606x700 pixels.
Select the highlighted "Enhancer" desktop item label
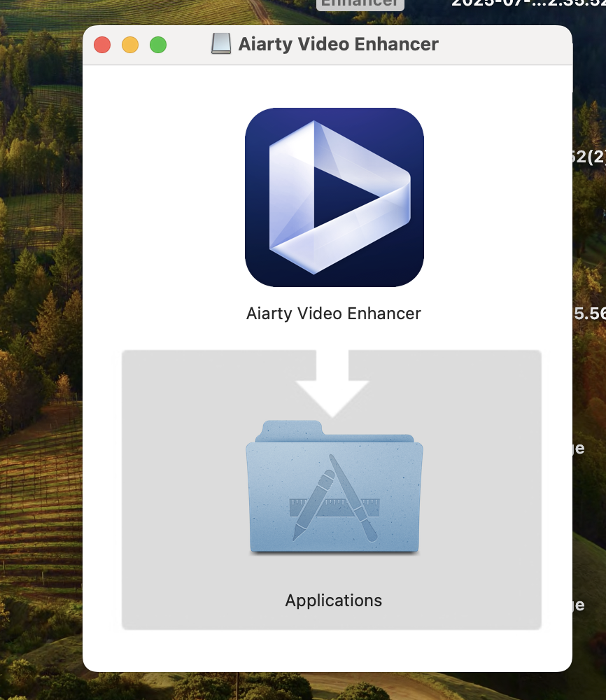(x=360, y=3)
